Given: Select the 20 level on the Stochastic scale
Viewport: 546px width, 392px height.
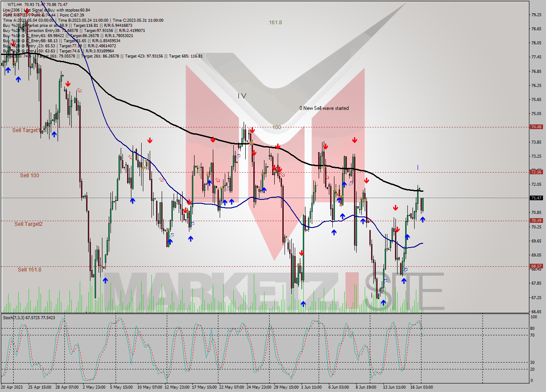Looking at the screenshot, I should click(x=533, y=369).
